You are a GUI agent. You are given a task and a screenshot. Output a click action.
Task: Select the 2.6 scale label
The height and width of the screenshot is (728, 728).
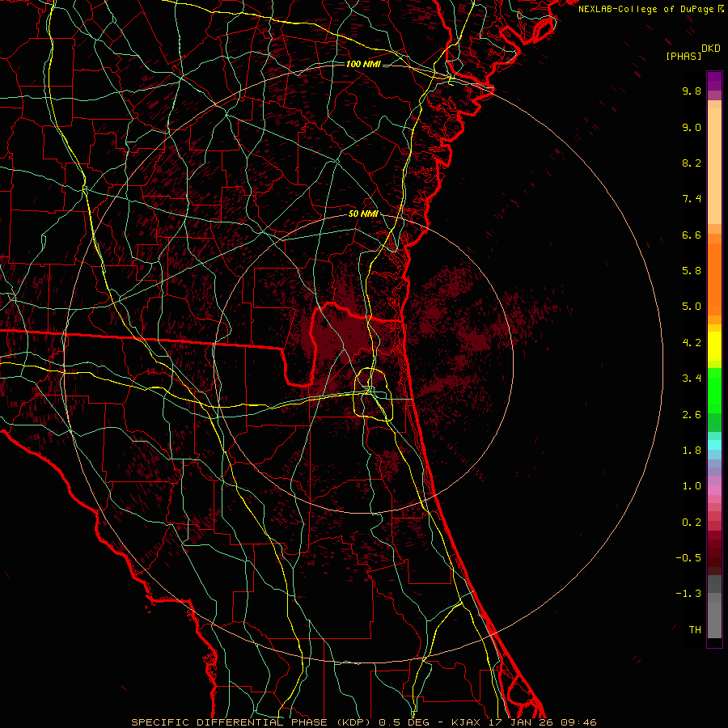pos(692,415)
